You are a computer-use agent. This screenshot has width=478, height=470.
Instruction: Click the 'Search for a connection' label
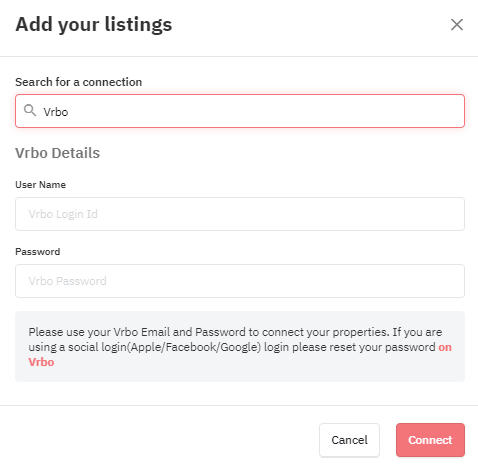click(79, 82)
